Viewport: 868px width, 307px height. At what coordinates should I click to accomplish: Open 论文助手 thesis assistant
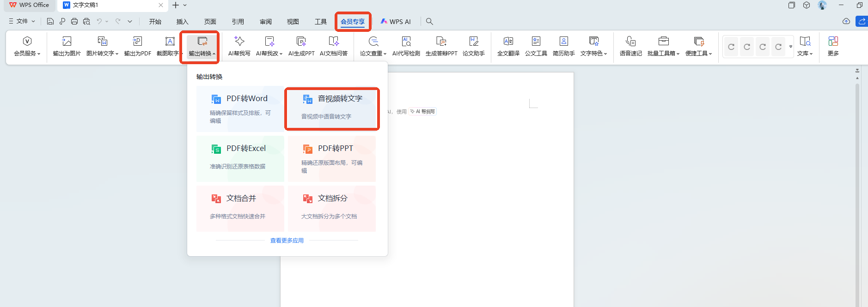tap(474, 47)
